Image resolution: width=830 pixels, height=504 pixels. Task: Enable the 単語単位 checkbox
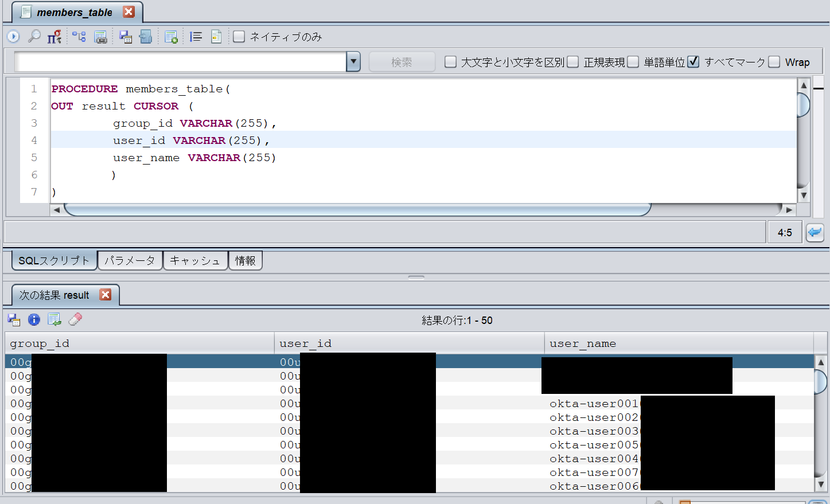pyautogui.click(x=633, y=62)
